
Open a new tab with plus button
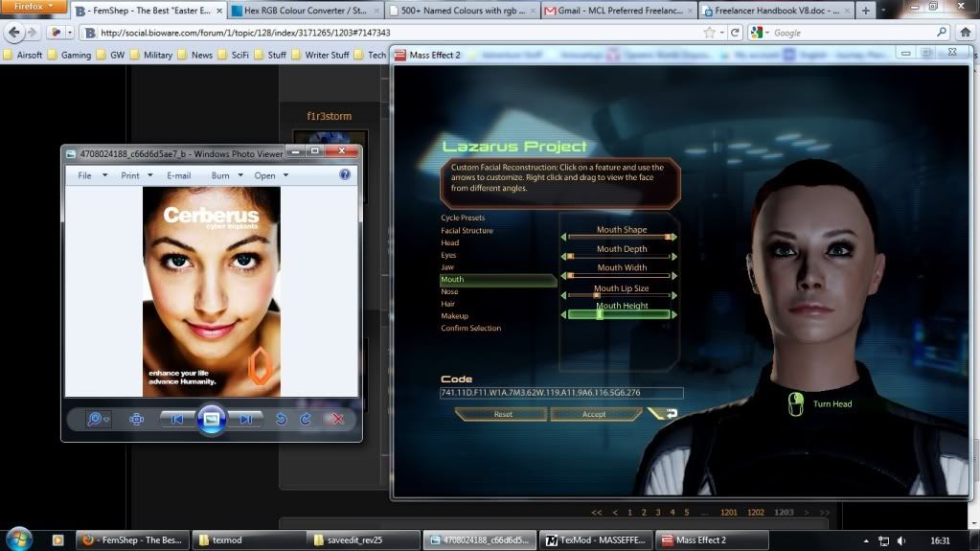tap(866, 11)
